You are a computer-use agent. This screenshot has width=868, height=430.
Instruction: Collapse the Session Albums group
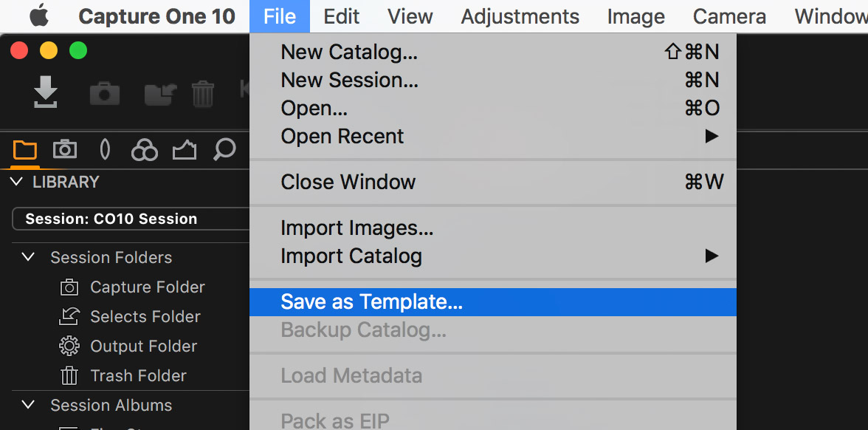pyautogui.click(x=28, y=405)
